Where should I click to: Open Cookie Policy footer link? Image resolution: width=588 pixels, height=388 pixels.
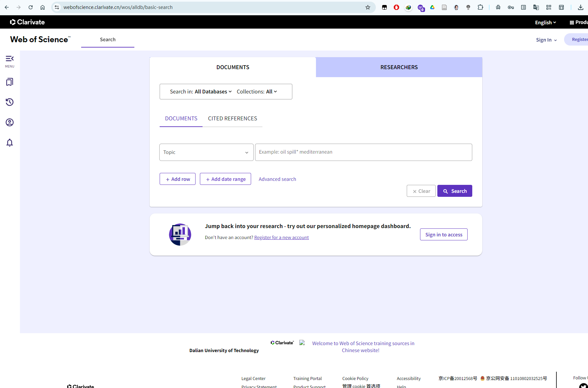355,378
